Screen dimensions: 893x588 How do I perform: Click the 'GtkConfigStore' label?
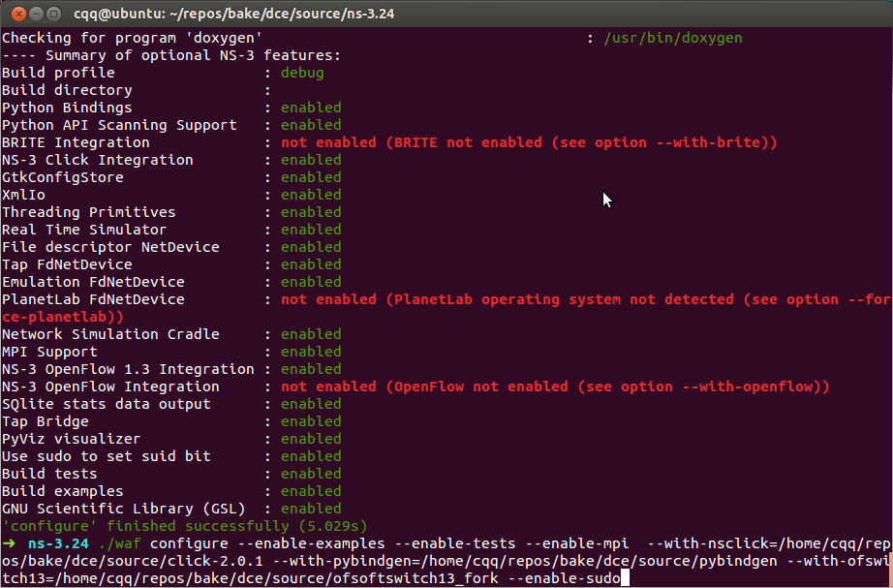[63, 178]
